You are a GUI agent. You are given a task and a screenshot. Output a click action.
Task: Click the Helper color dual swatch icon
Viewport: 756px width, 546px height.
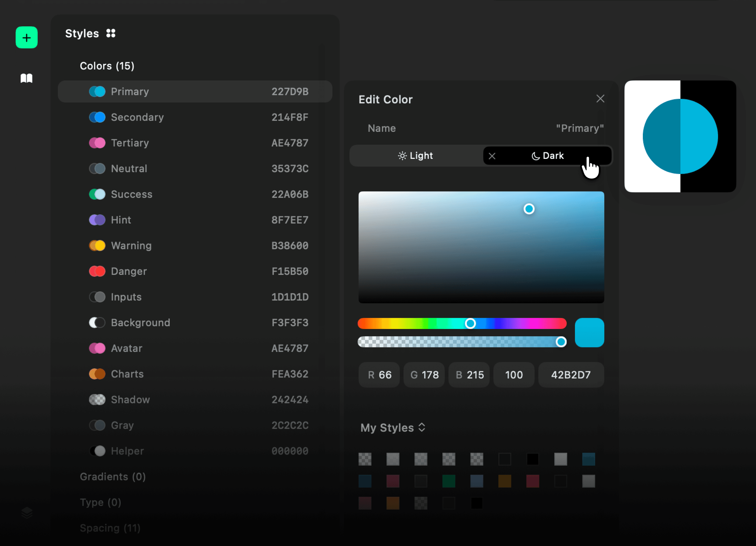pos(97,451)
